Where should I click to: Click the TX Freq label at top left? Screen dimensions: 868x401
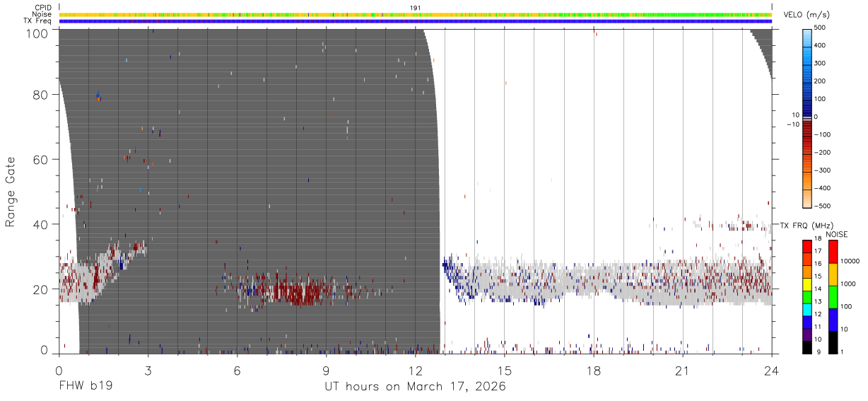click(x=37, y=21)
